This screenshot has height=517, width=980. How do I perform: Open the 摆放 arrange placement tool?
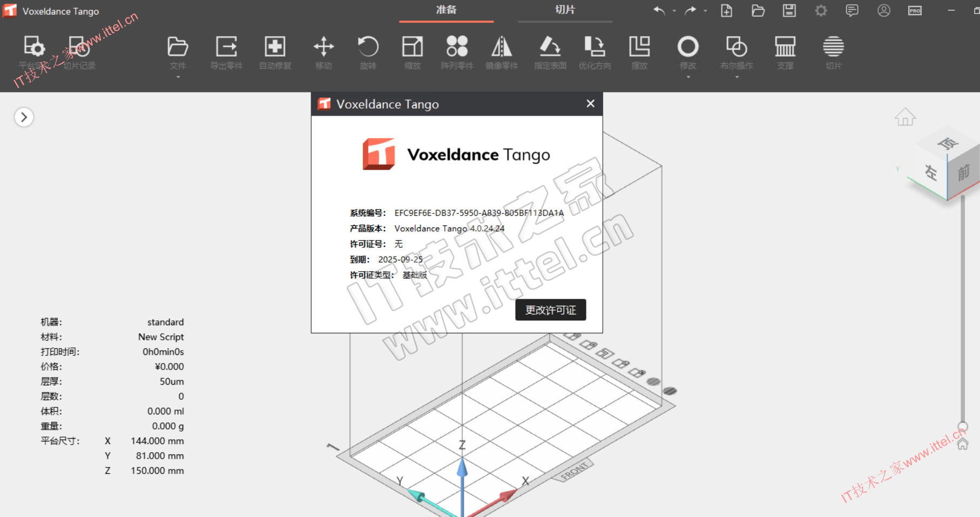639,52
